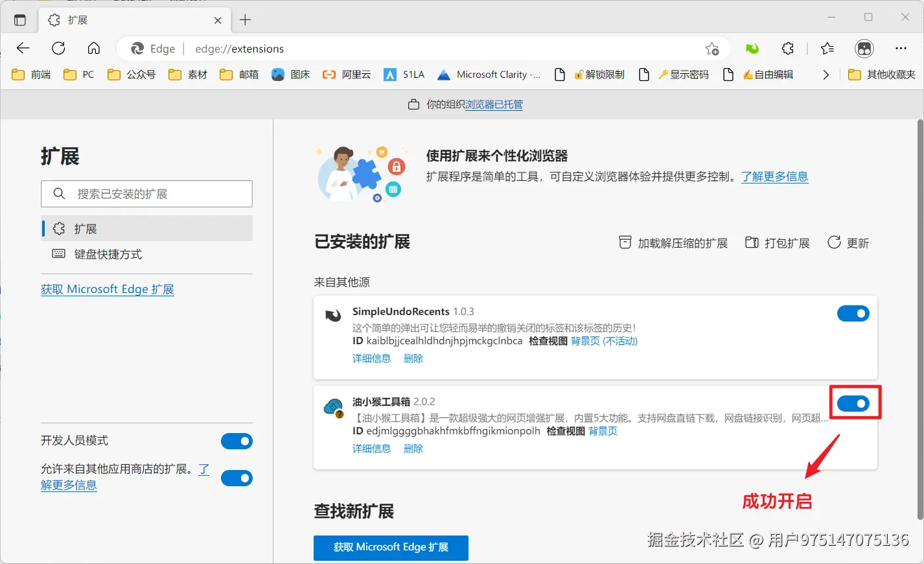The width and height of the screenshot is (924, 564).
Task: Toggle the 油小猴工具箱 extension switch
Action: [853, 404]
